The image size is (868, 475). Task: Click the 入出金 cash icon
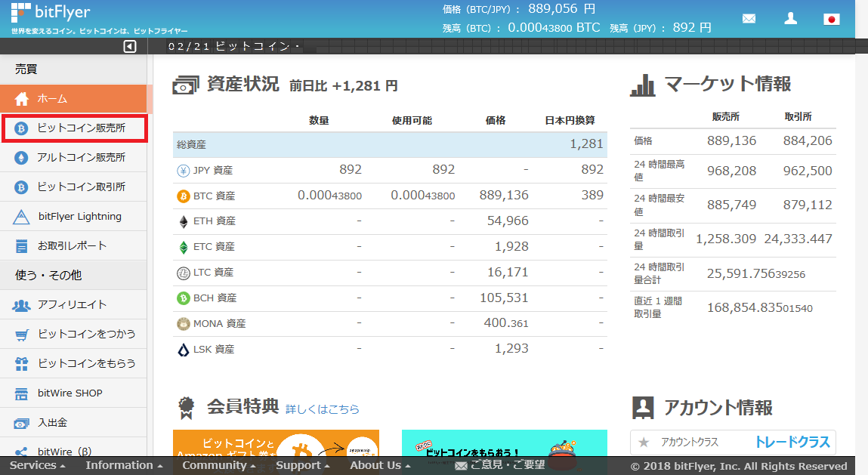[x=21, y=424]
